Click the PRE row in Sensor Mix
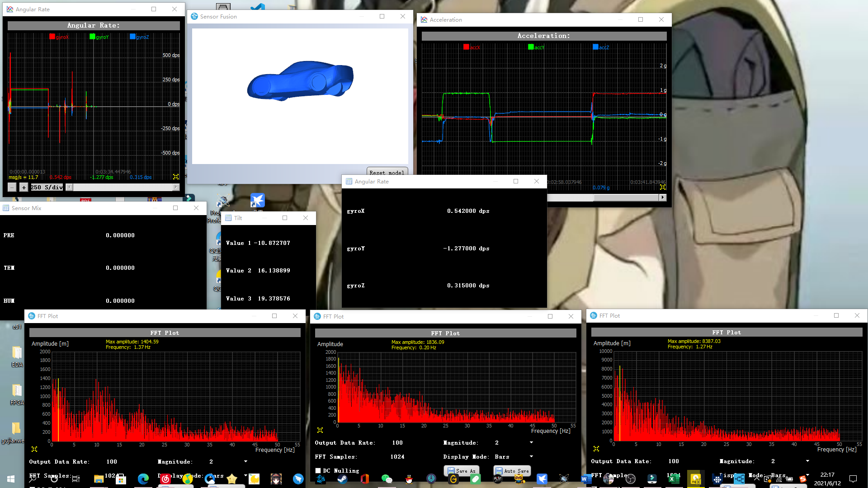868x488 pixels. tap(69, 235)
